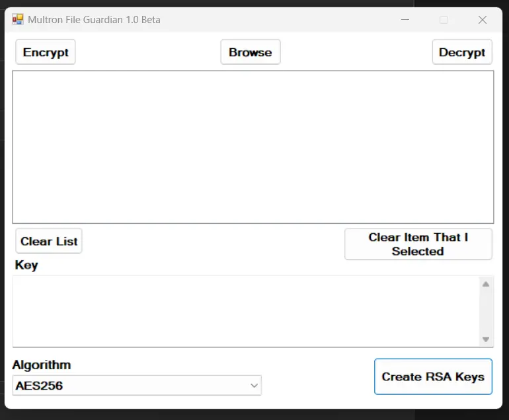
Task: Click inside the empty file list box
Action: tap(253, 147)
